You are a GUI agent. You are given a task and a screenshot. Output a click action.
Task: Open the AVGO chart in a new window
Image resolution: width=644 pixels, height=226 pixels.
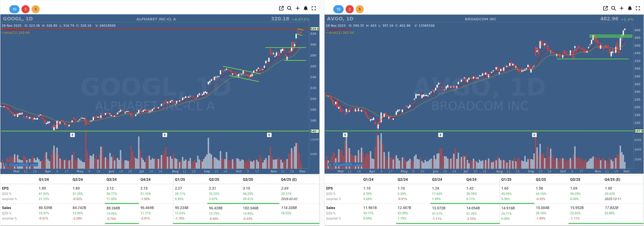tap(605, 8)
